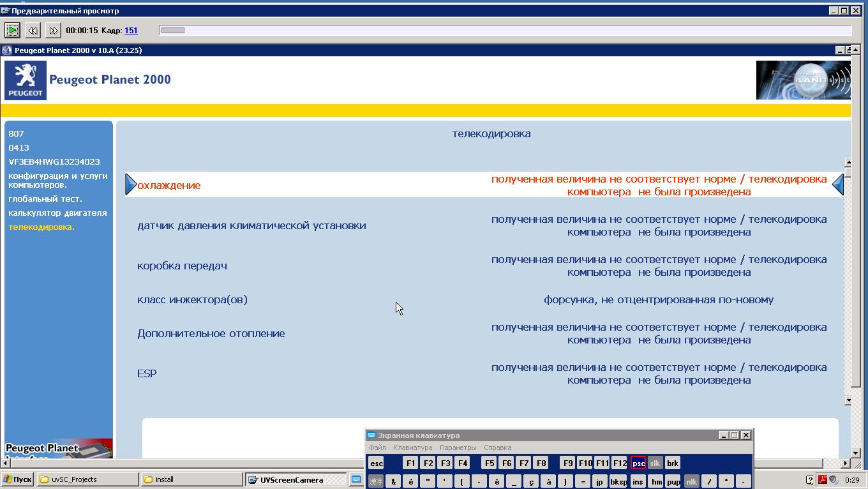Toggle the slk scroll lock key
Viewport: 868px width, 489px height.
click(655, 463)
